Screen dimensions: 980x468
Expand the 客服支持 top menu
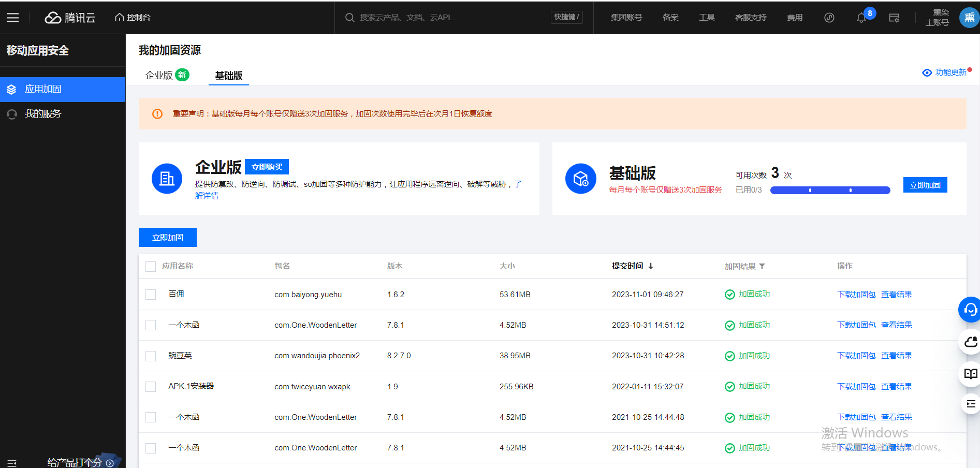tap(751, 18)
